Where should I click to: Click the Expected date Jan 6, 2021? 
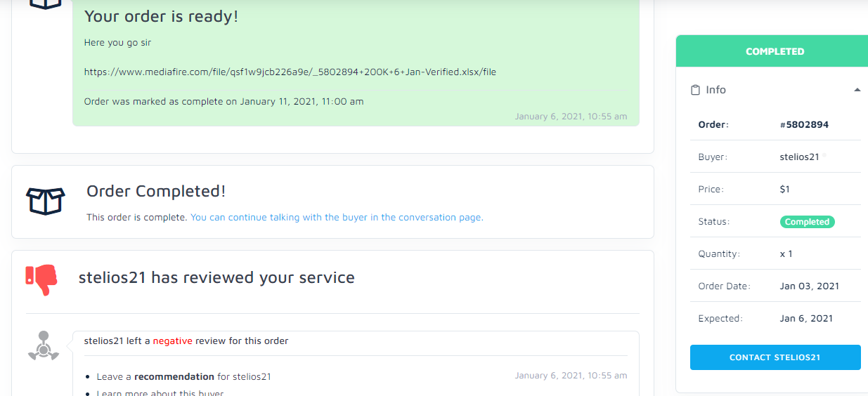click(806, 319)
